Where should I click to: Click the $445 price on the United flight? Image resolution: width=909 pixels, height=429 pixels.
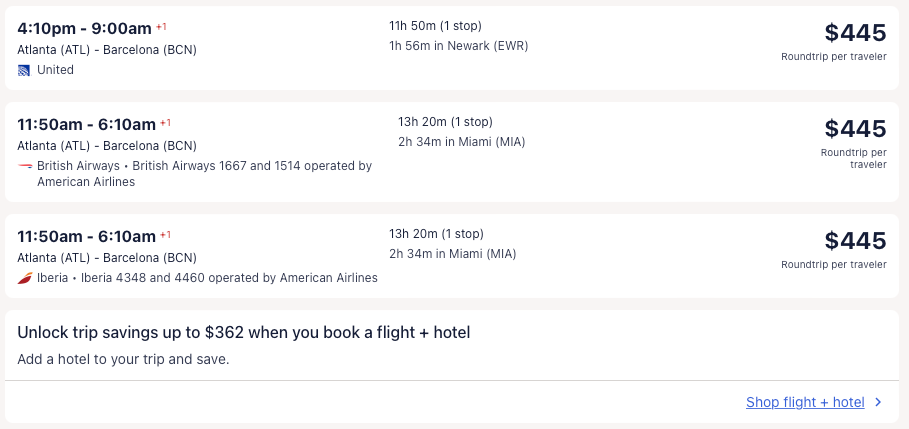point(855,33)
